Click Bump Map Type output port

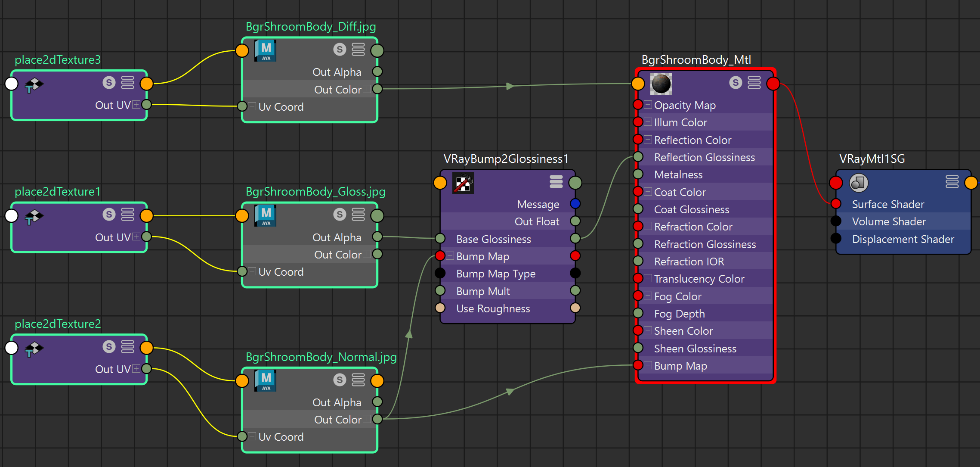575,273
